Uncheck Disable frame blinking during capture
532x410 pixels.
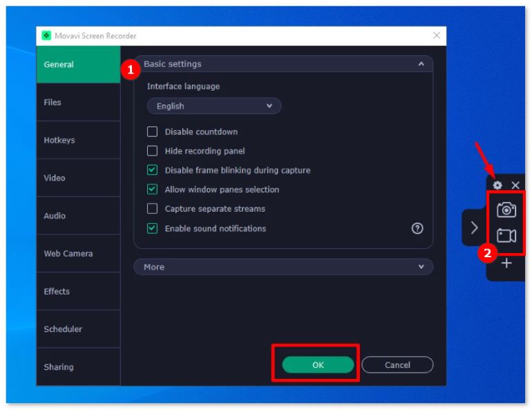point(152,169)
